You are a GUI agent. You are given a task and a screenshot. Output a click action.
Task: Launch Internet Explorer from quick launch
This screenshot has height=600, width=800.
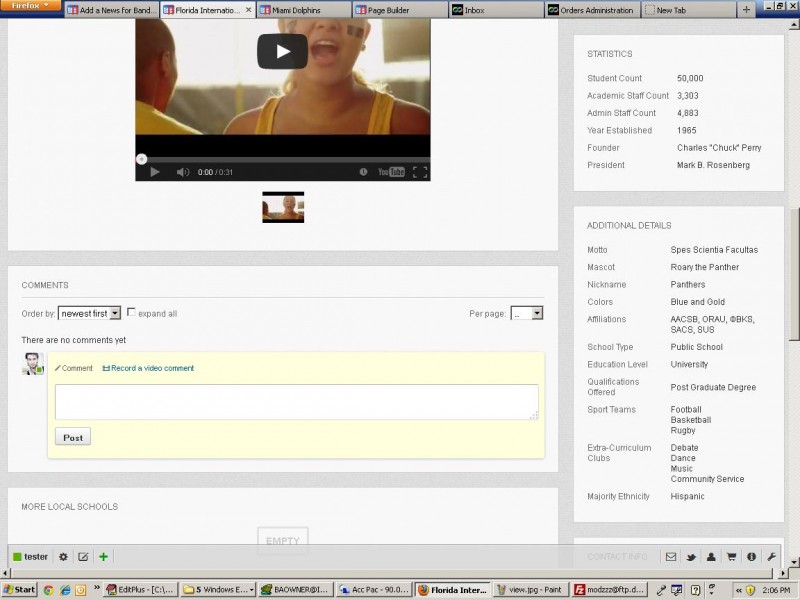(65, 590)
